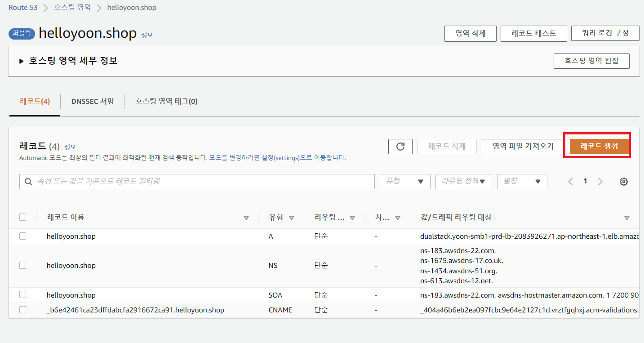Switch to the 호스팅 영역 태그(0) tab
644x343 pixels.
(x=167, y=102)
